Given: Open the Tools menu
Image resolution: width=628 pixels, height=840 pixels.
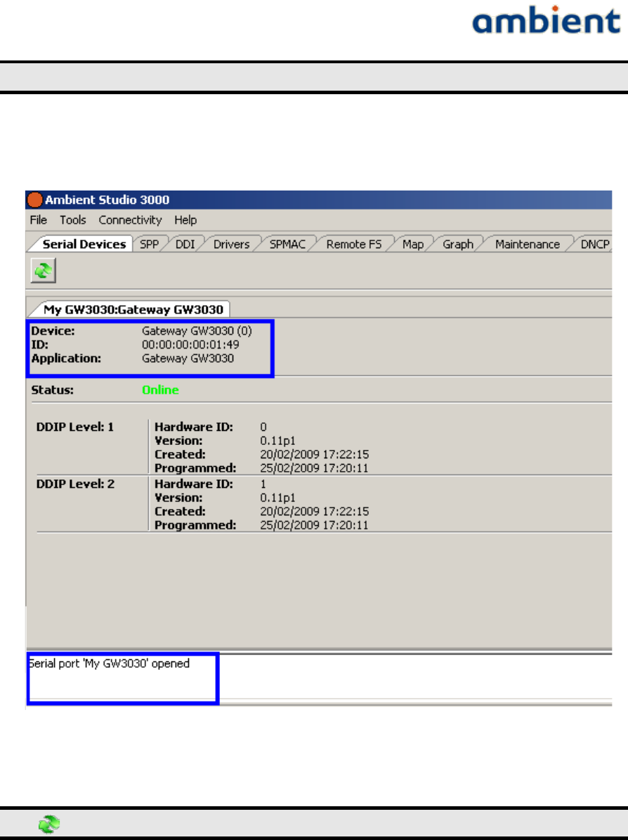Looking at the screenshot, I should click(x=73, y=220).
